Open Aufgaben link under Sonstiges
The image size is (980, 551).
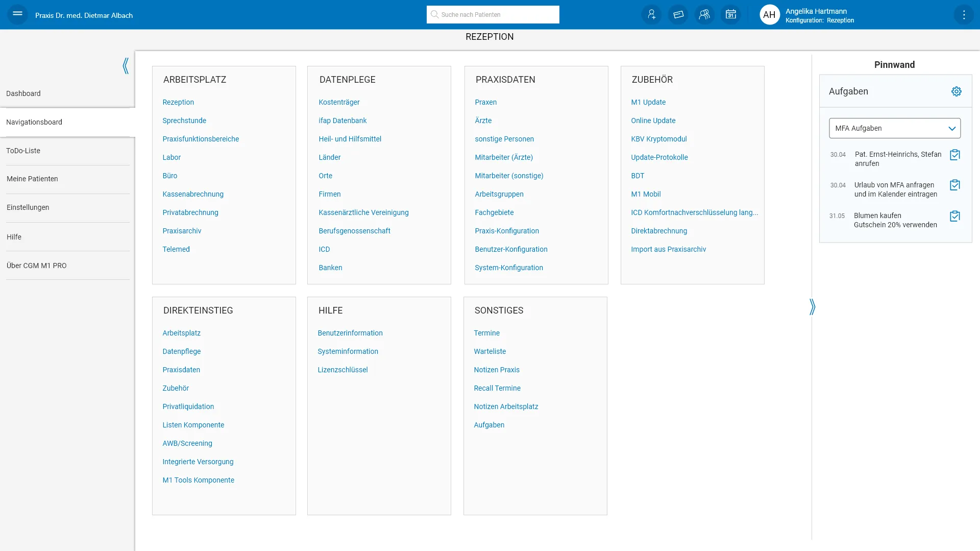[489, 425]
